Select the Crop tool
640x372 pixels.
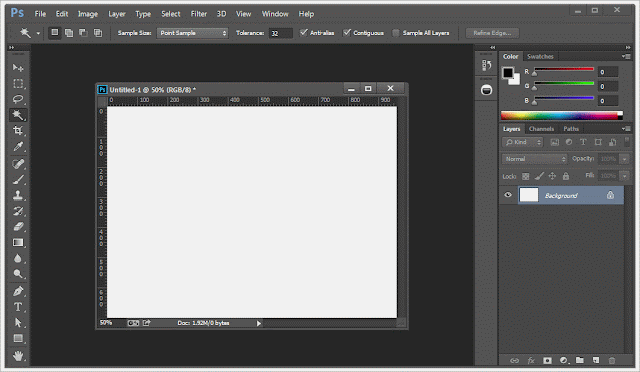pyautogui.click(x=18, y=130)
